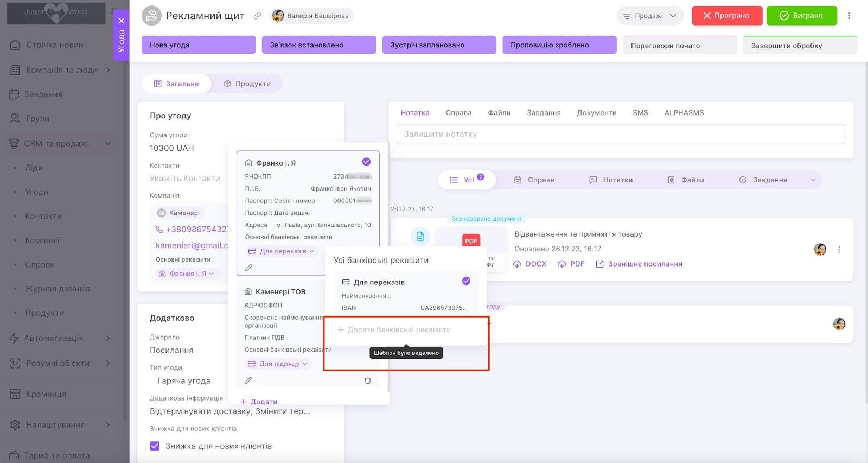Select stage Зв'язок встановлено
868x463 pixels.
click(x=319, y=45)
